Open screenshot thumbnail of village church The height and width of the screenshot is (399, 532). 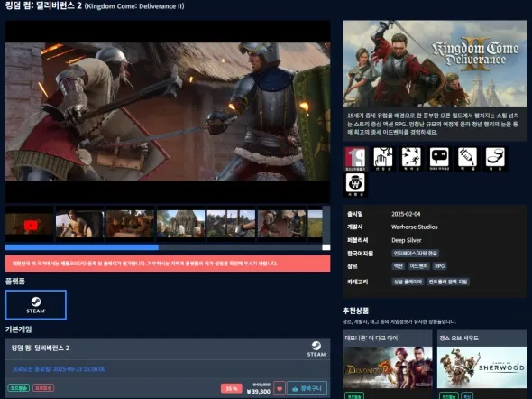pyautogui.click(x=181, y=224)
